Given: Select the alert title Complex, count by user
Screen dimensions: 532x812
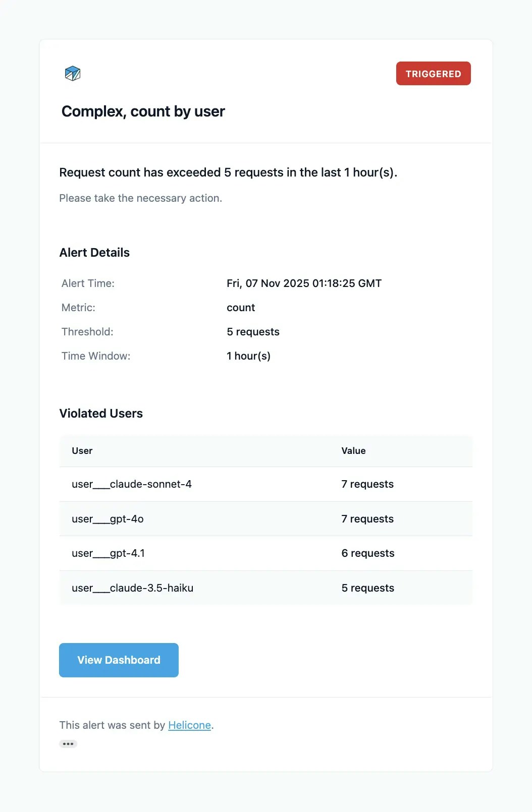Looking at the screenshot, I should [x=143, y=111].
